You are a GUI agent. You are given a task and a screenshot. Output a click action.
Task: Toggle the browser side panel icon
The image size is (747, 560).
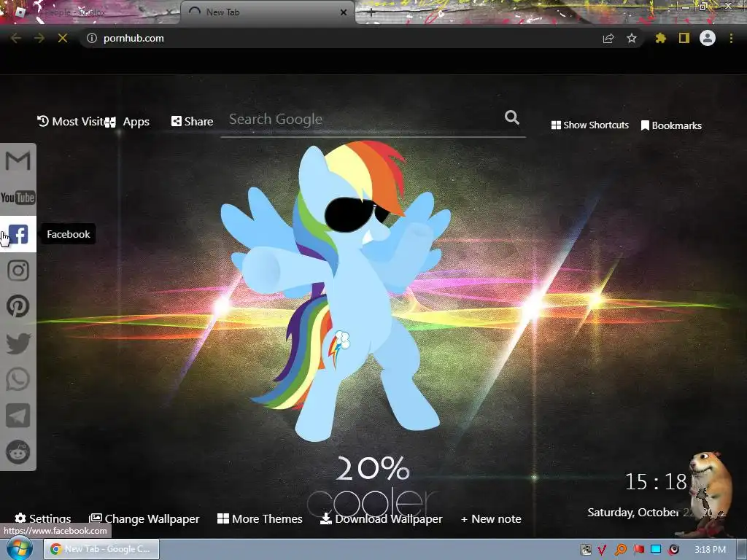[684, 38]
